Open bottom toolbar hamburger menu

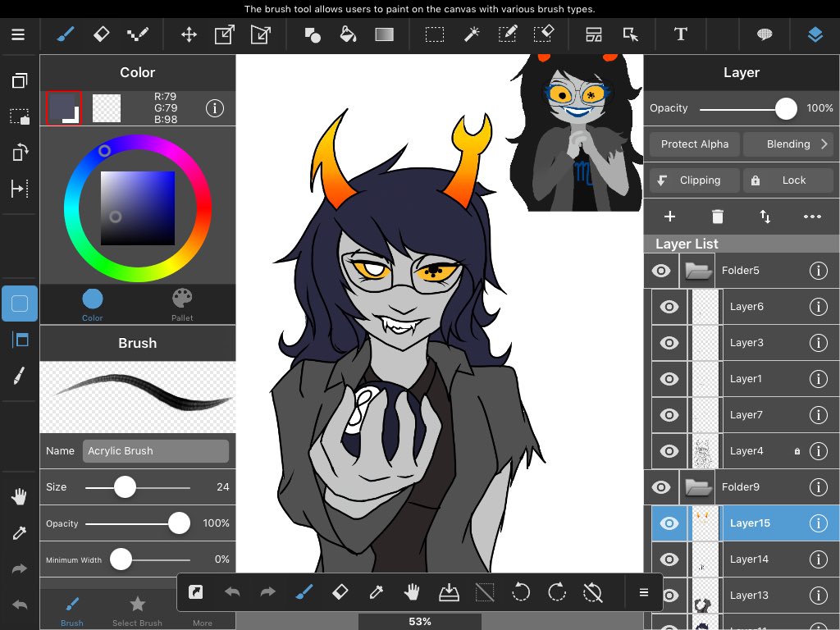644,592
